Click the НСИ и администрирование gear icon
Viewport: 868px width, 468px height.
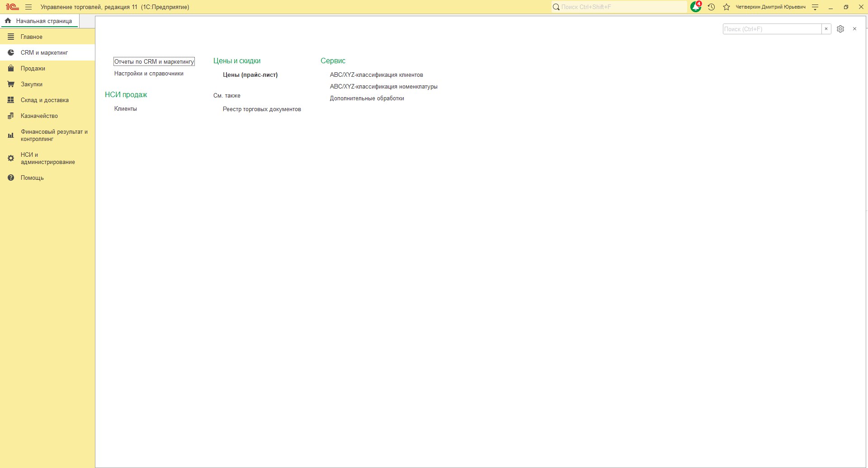[x=11, y=158]
